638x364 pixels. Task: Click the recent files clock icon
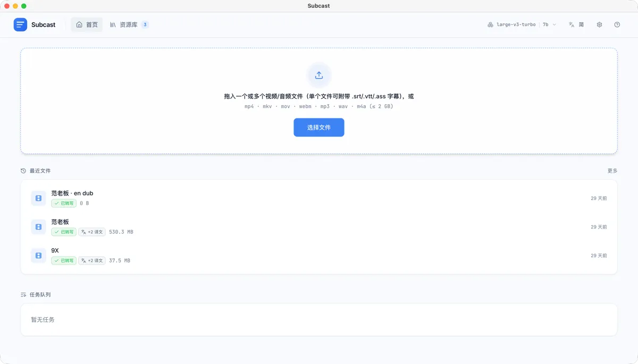click(23, 171)
